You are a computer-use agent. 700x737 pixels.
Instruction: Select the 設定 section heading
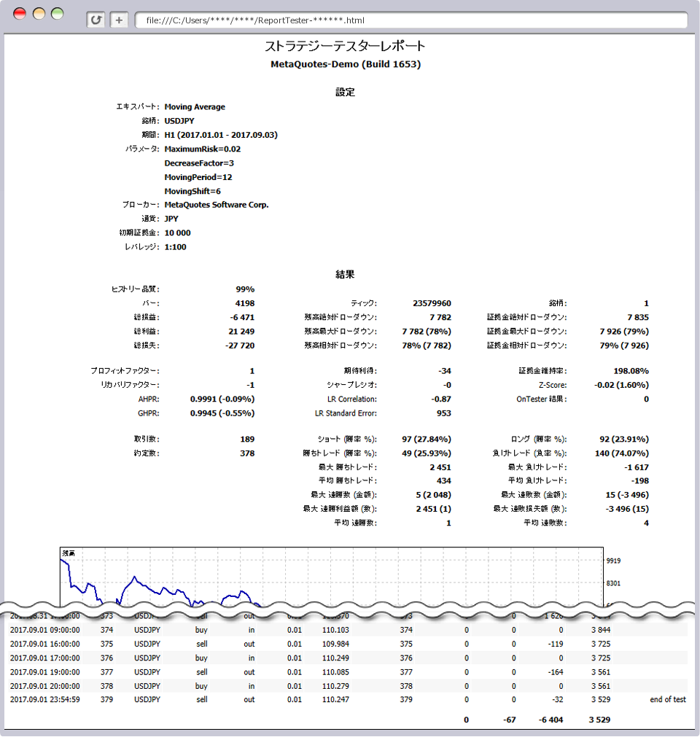point(345,92)
